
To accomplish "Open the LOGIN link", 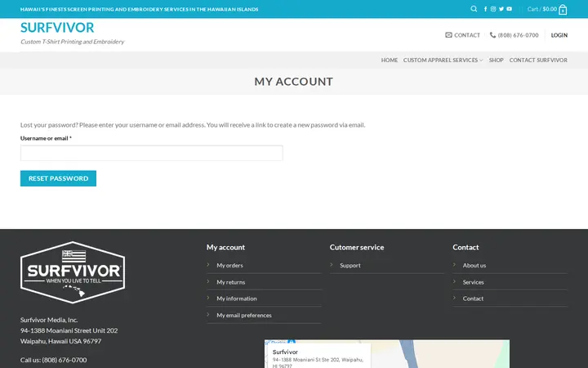I will [x=559, y=35].
